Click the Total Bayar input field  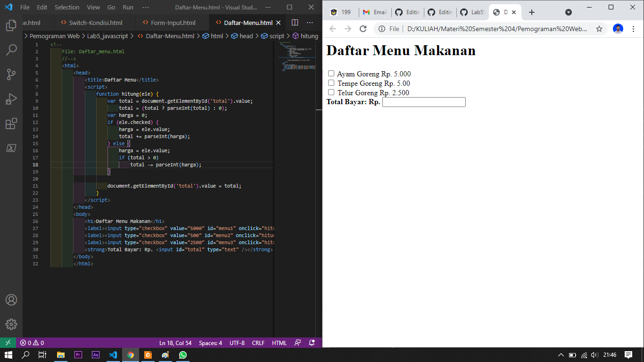[x=423, y=102]
